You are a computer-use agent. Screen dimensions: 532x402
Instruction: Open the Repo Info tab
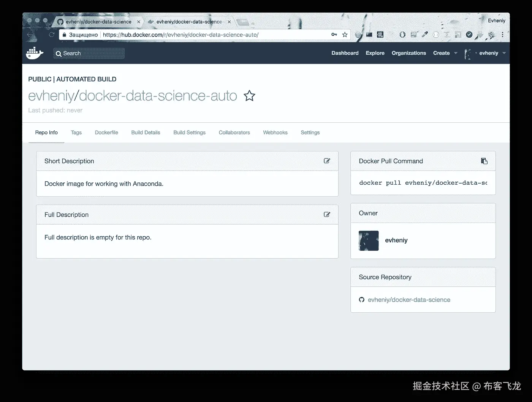tap(46, 133)
